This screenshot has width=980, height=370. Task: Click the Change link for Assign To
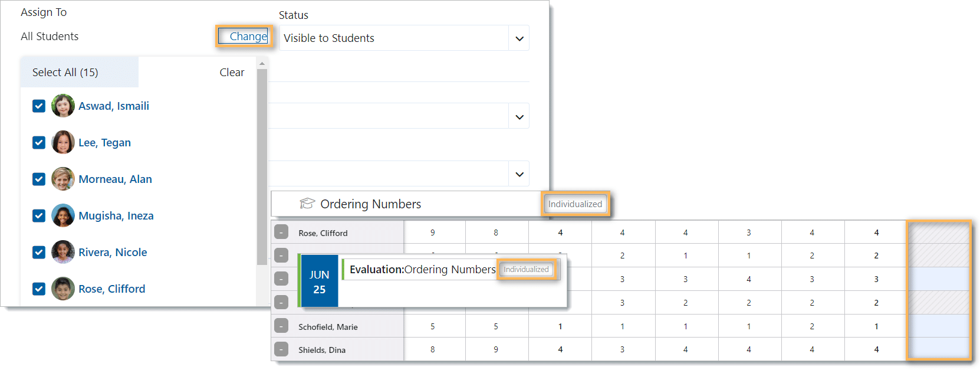click(248, 37)
